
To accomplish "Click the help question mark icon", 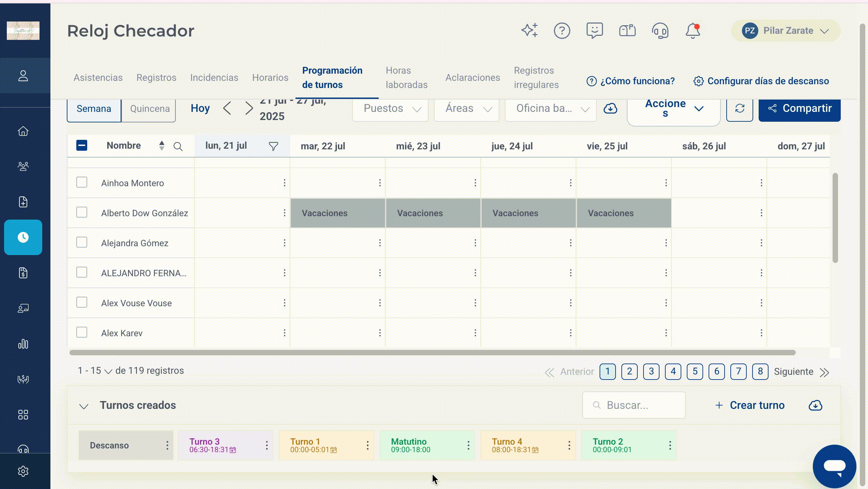I will 562,31.
